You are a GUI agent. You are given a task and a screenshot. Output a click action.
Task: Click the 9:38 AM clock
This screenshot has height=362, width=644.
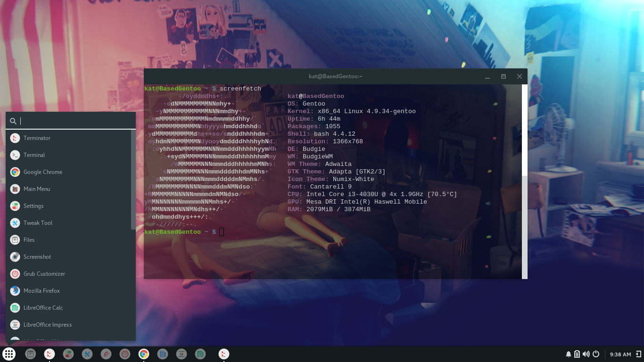click(620, 354)
